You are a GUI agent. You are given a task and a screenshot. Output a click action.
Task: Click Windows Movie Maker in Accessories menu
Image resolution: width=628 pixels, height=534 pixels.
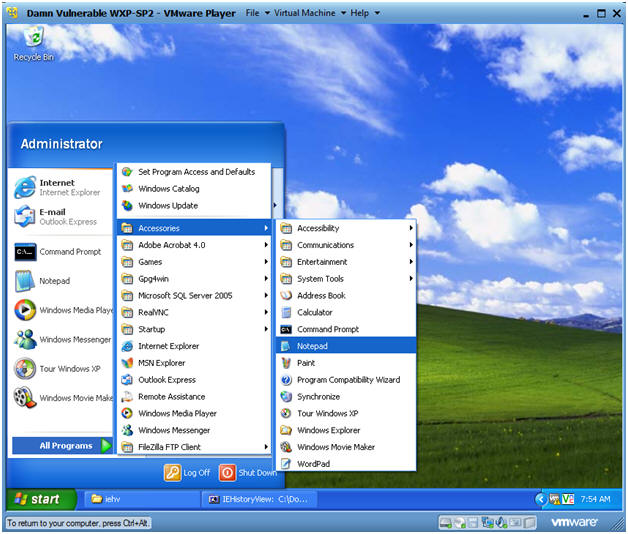346,447
